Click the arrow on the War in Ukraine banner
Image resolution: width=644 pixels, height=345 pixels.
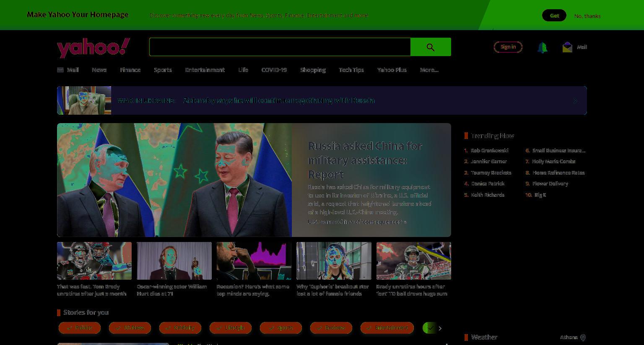tap(575, 101)
